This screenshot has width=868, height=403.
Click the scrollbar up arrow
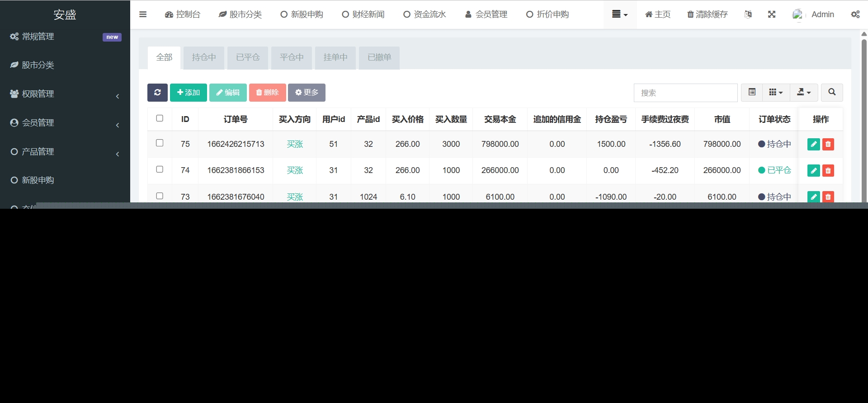click(864, 34)
